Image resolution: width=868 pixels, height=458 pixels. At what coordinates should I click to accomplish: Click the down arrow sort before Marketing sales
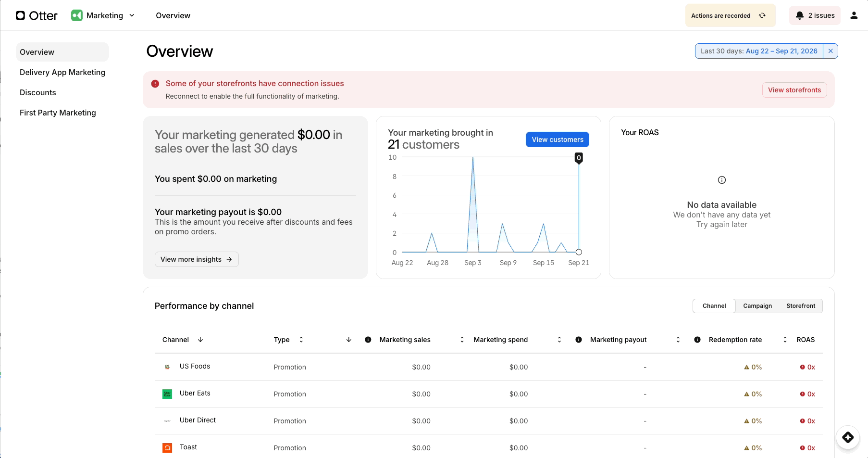click(349, 340)
